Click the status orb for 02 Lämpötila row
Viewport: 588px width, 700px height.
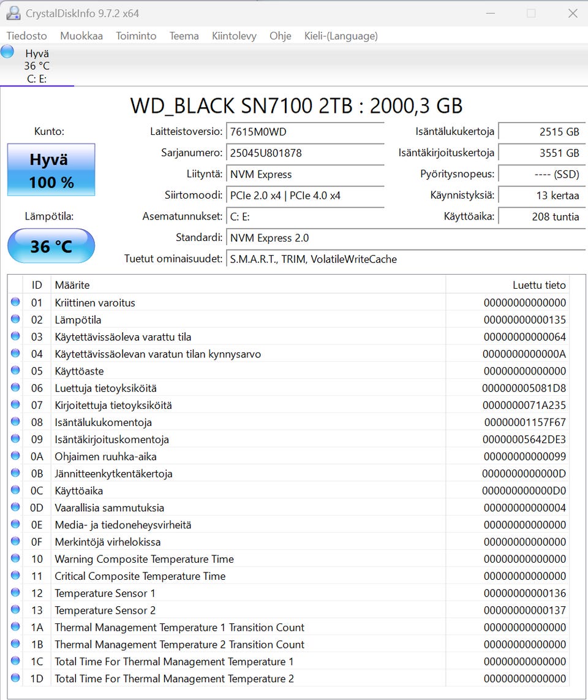click(x=15, y=319)
